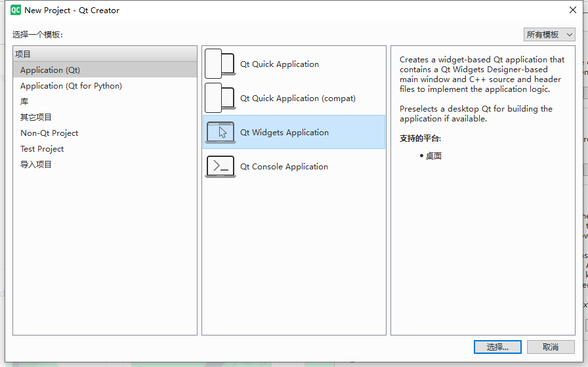Viewport: 588px width, 367px height.
Task: Click the 桌面 platform entry
Action: (x=434, y=156)
